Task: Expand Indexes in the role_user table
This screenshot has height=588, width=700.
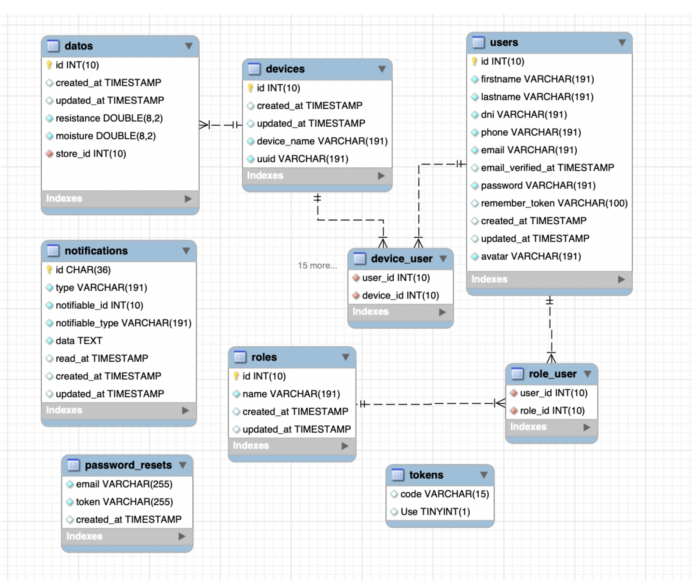Action: [x=587, y=428]
